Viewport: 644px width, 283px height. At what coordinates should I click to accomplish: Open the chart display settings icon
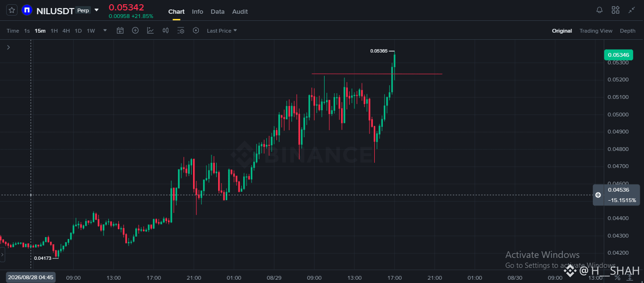181,31
